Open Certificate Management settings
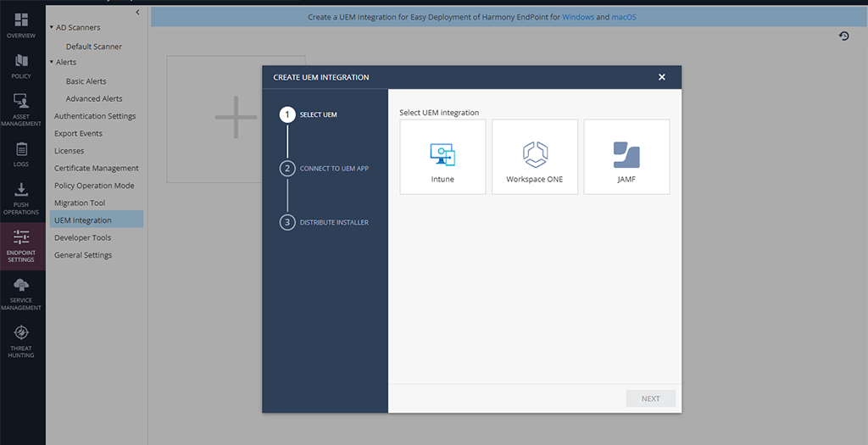The image size is (868, 445). [x=97, y=169]
